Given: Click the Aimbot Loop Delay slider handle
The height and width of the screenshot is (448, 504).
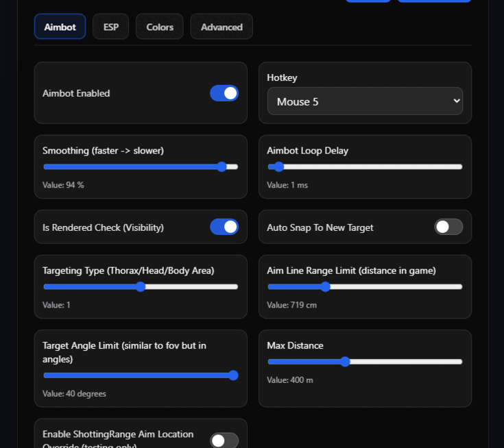Looking at the screenshot, I should (279, 166).
